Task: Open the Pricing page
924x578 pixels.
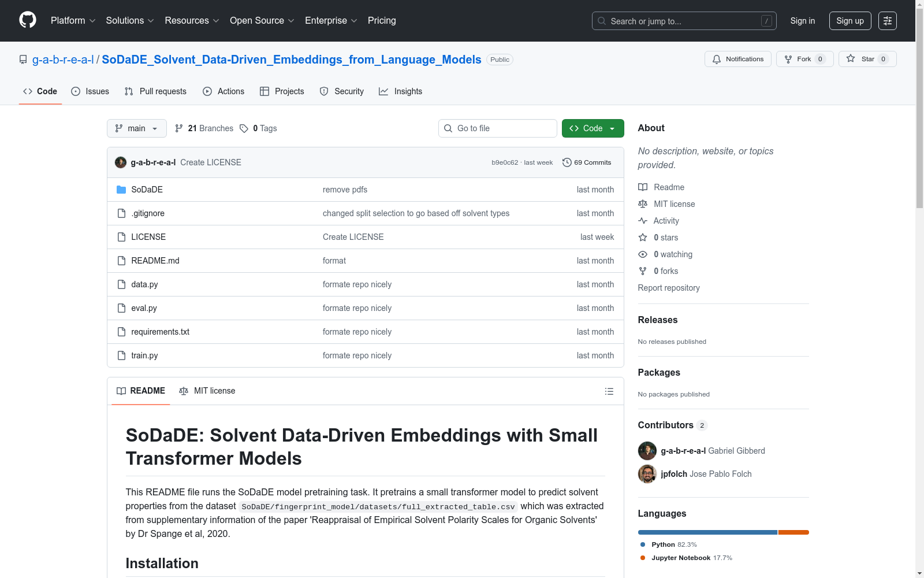Action: (382, 20)
